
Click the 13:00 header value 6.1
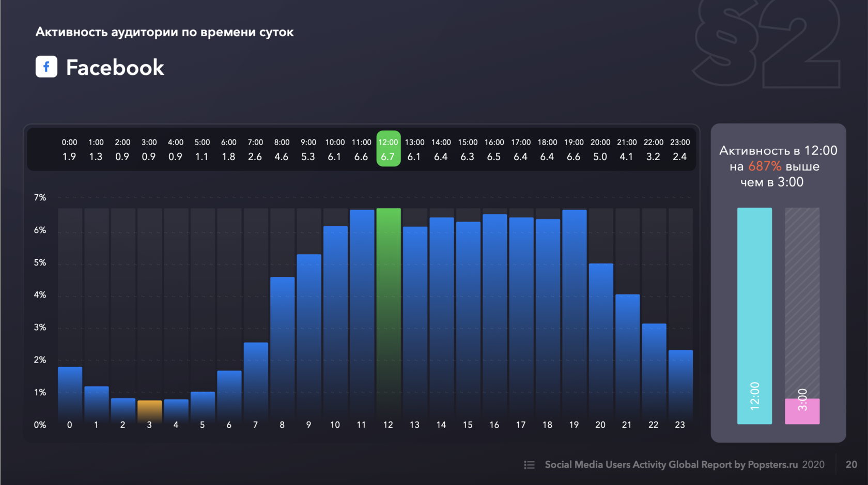pos(414,157)
